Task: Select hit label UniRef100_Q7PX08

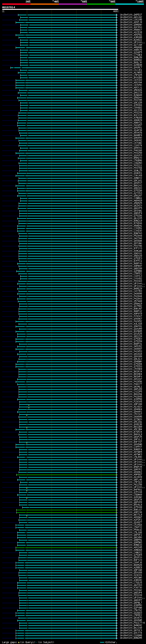Action: click(131, 492)
